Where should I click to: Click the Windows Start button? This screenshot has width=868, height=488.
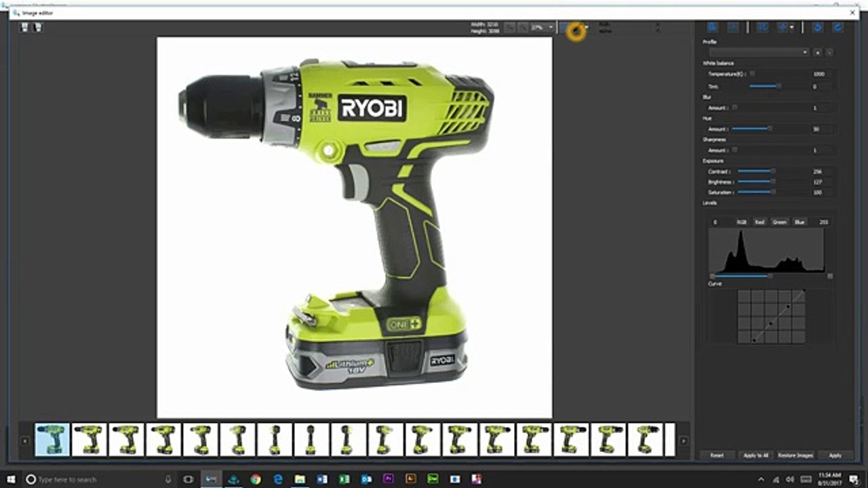11,479
